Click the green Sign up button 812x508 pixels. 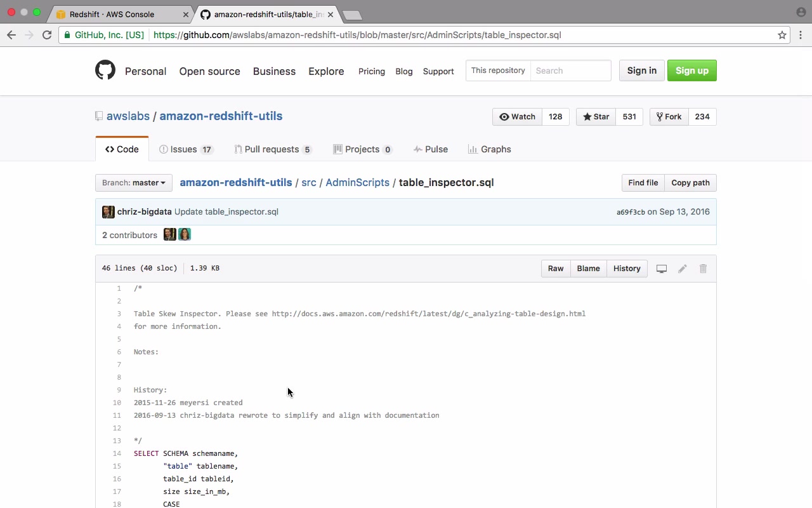pyautogui.click(x=692, y=70)
